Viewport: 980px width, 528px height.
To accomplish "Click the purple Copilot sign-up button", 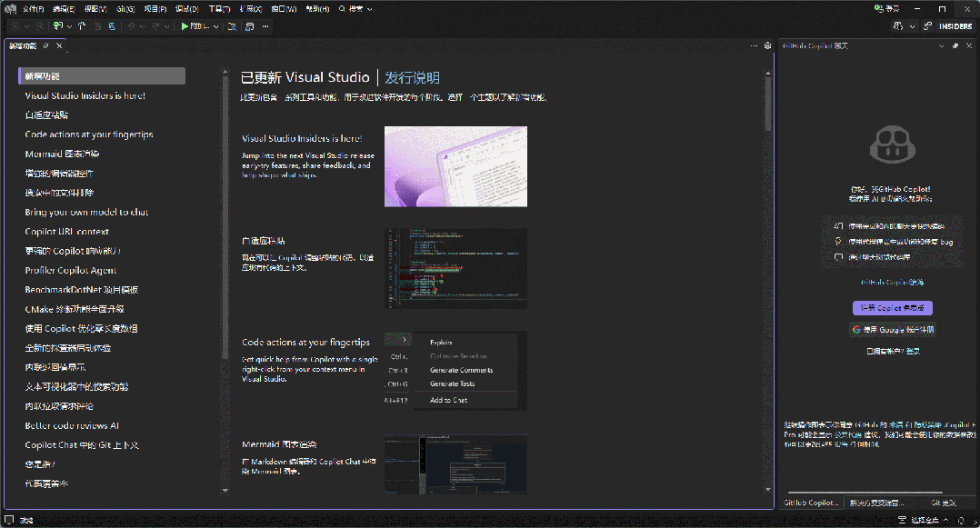I will (x=893, y=307).
